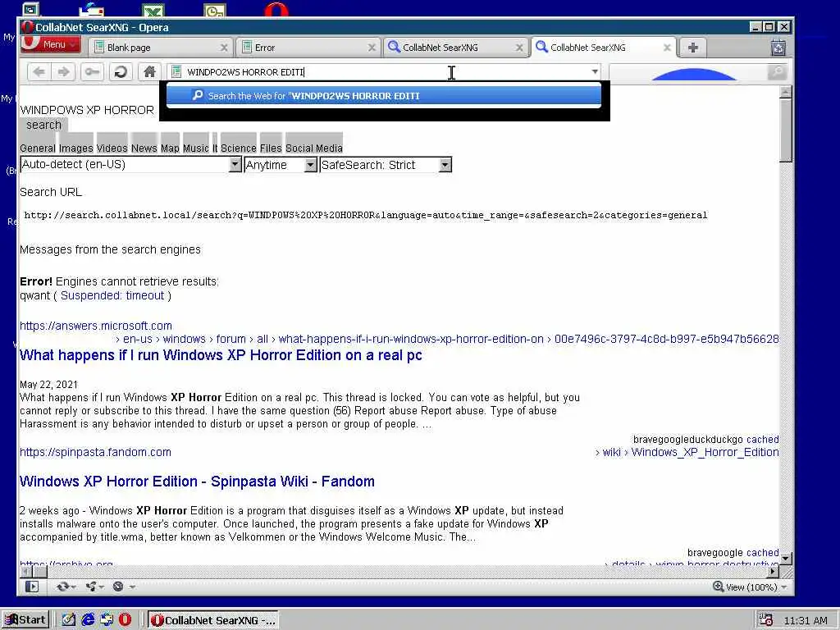Open the Opera Menu button

point(50,44)
